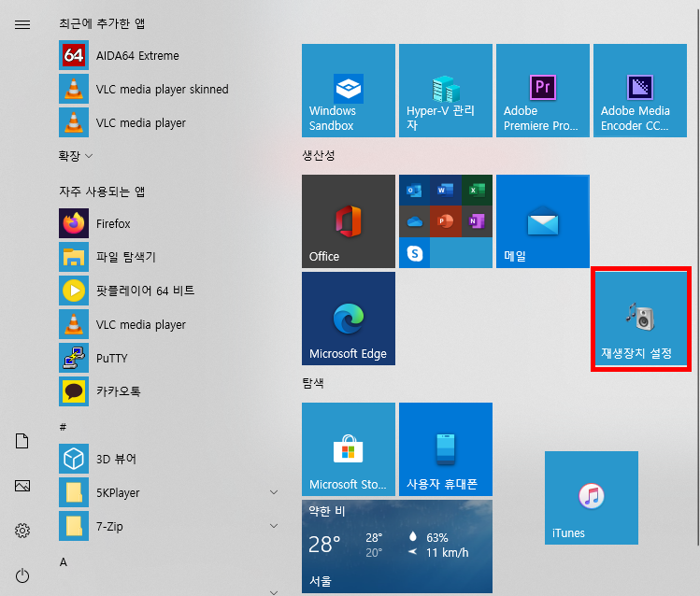Open OneNote in the Office apps tile
700x596 pixels.
point(477,221)
